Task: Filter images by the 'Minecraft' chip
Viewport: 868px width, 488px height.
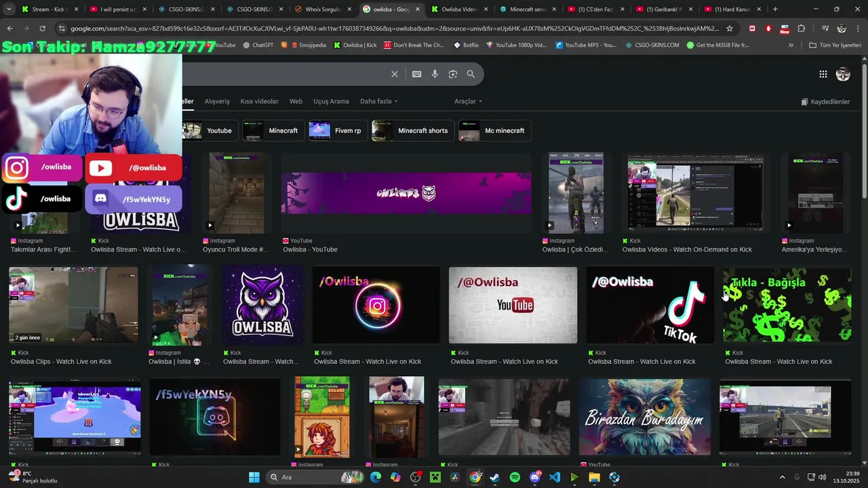Action: coord(274,130)
